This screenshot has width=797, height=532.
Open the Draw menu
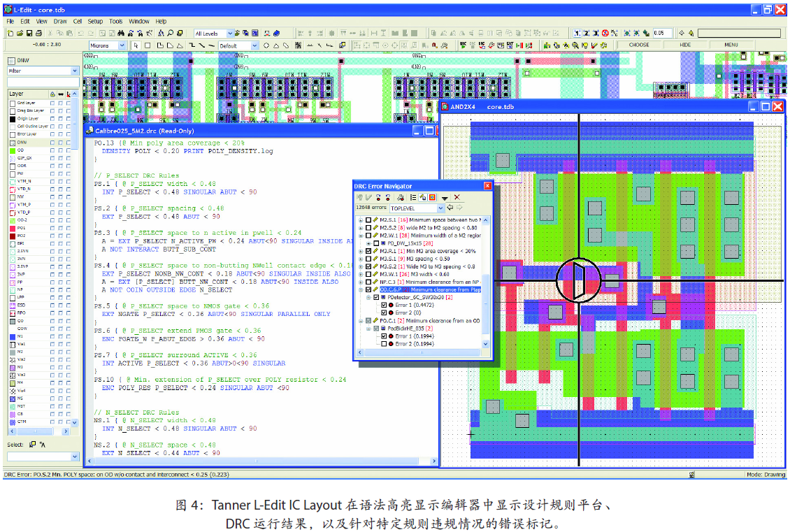click(60, 22)
